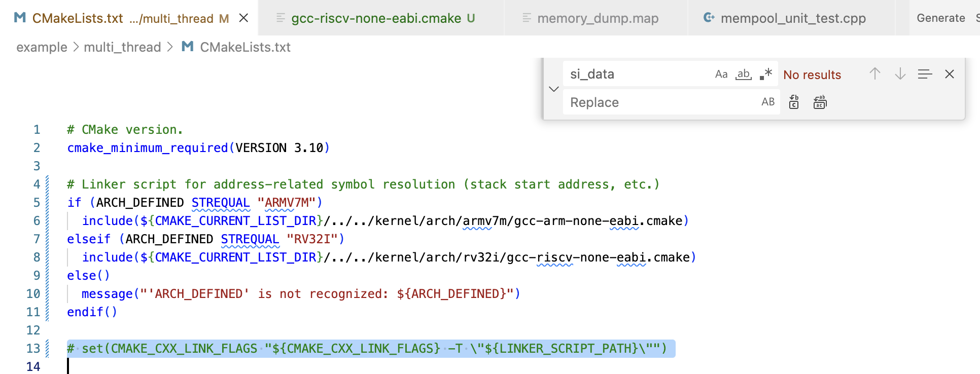The width and height of the screenshot is (980, 374).
Task: Collapse the replace row with chevron
Action: [x=553, y=89]
